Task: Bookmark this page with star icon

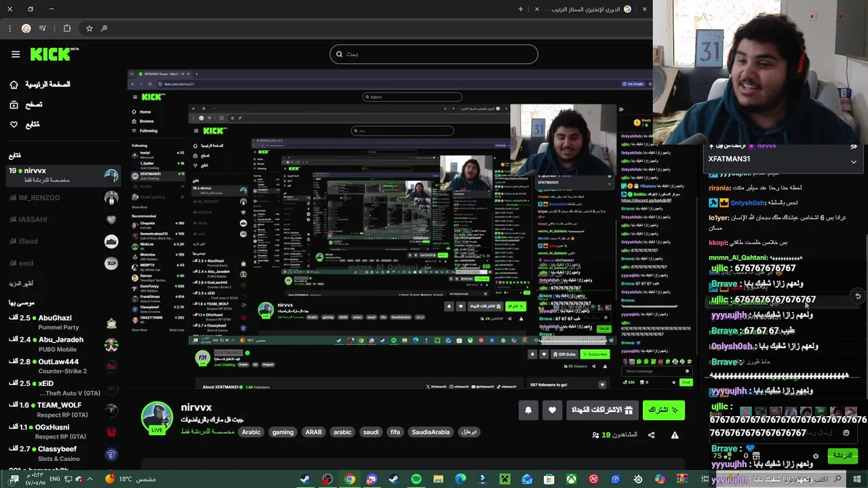Action: [x=89, y=28]
